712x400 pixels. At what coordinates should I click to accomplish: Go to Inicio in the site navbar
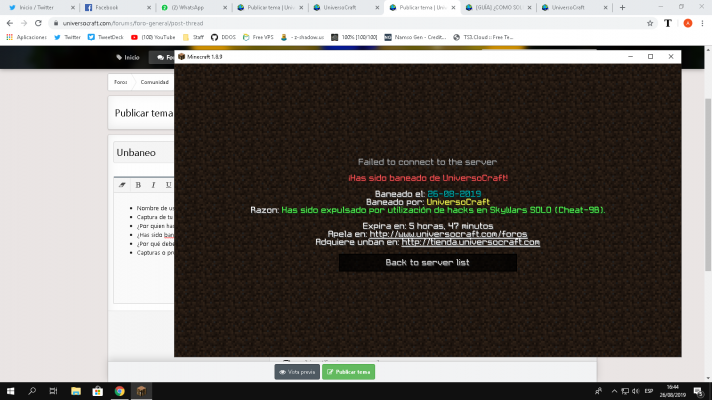pyautogui.click(x=128, y=57)
